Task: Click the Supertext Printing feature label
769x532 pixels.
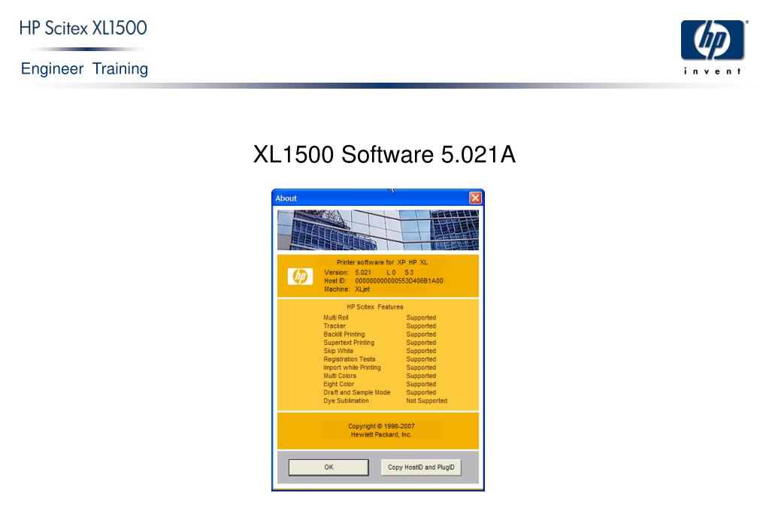Action: [x=349, y=343]
